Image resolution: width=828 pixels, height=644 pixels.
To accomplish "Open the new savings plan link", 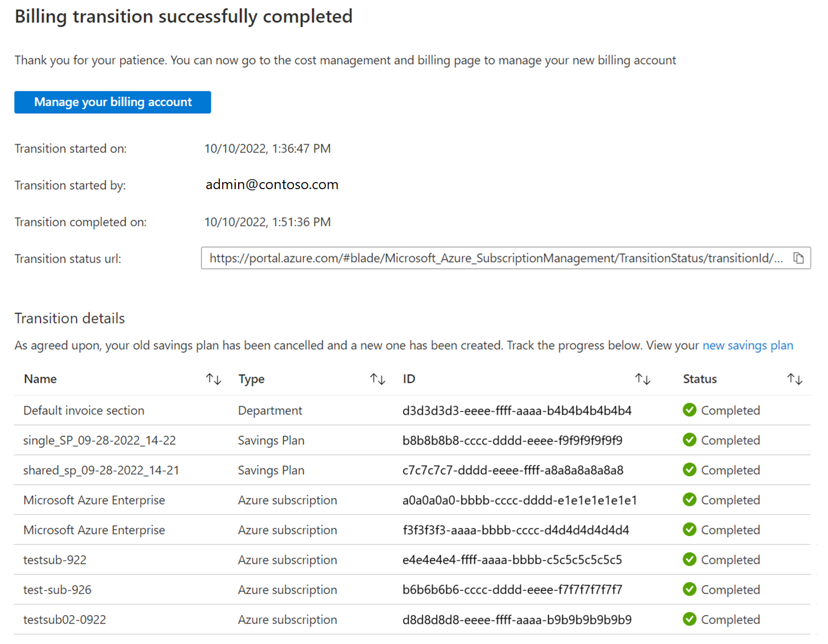I will tap(748, 345).
